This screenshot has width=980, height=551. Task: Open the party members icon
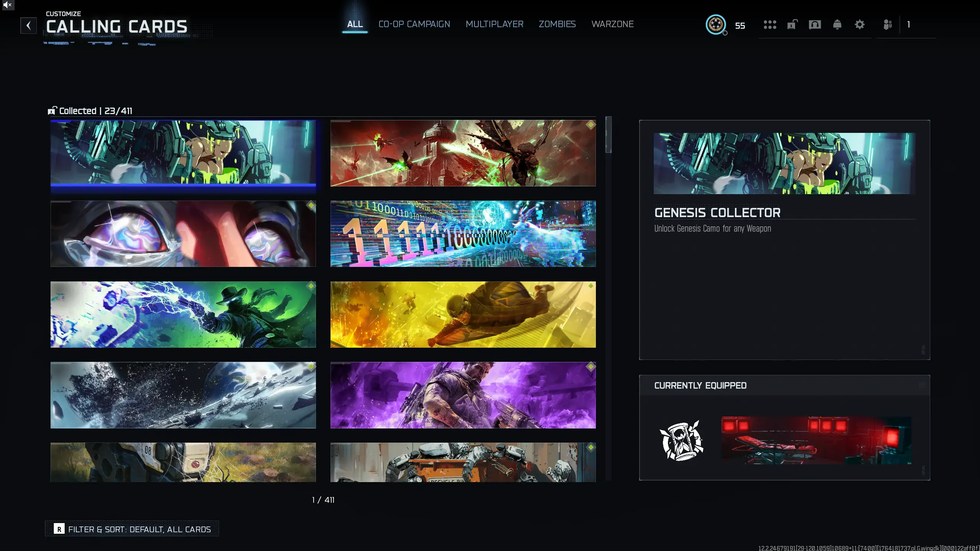[x=888, y=25]
